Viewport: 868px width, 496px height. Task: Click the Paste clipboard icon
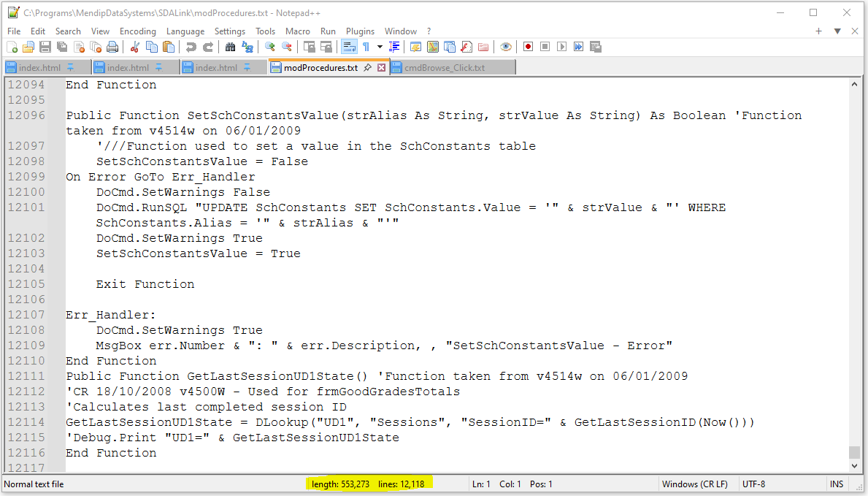(169, 47)
